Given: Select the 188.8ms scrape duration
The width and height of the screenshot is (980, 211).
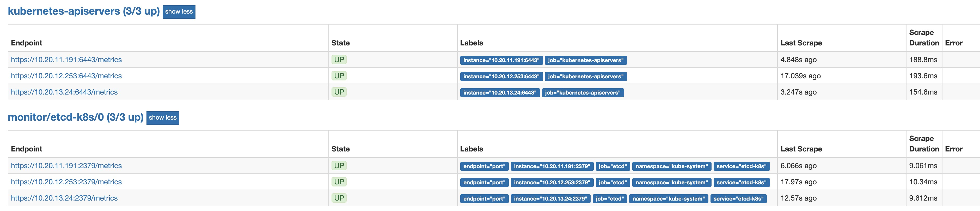Looking at the screenshot, I should 923,60.
